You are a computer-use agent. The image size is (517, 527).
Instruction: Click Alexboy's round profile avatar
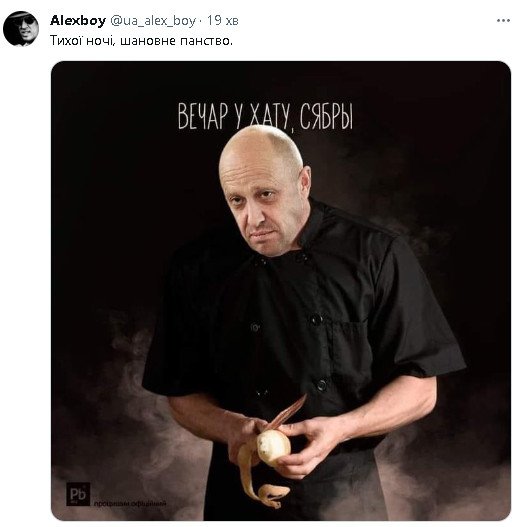tap(21, 29)
